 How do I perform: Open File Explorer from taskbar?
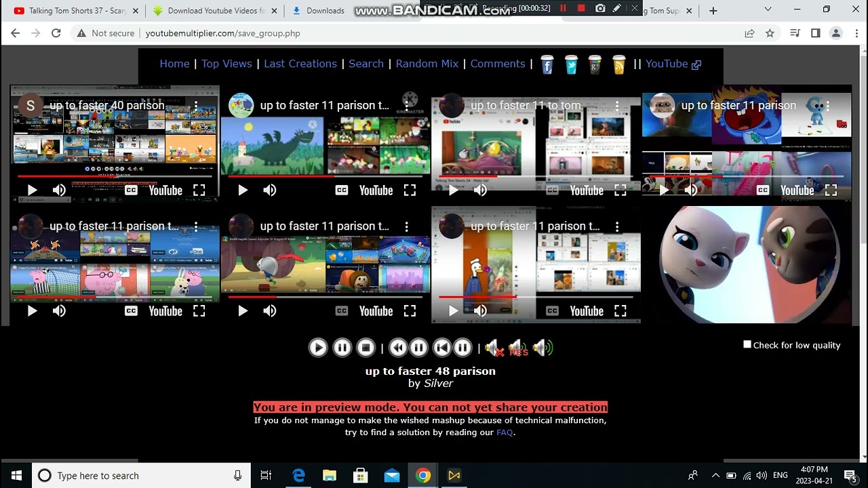330,476
